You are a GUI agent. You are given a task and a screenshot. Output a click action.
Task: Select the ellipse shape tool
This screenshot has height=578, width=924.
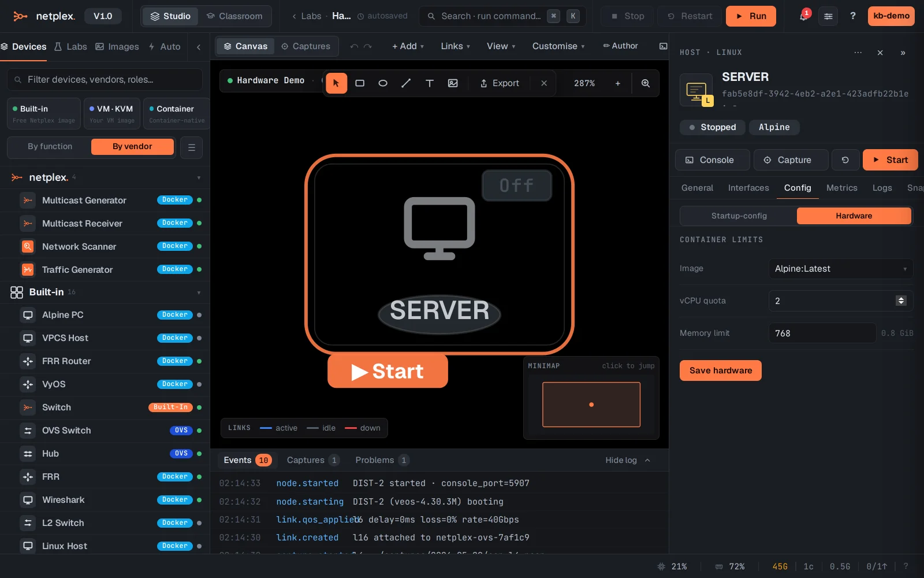(x=383, y=83)
